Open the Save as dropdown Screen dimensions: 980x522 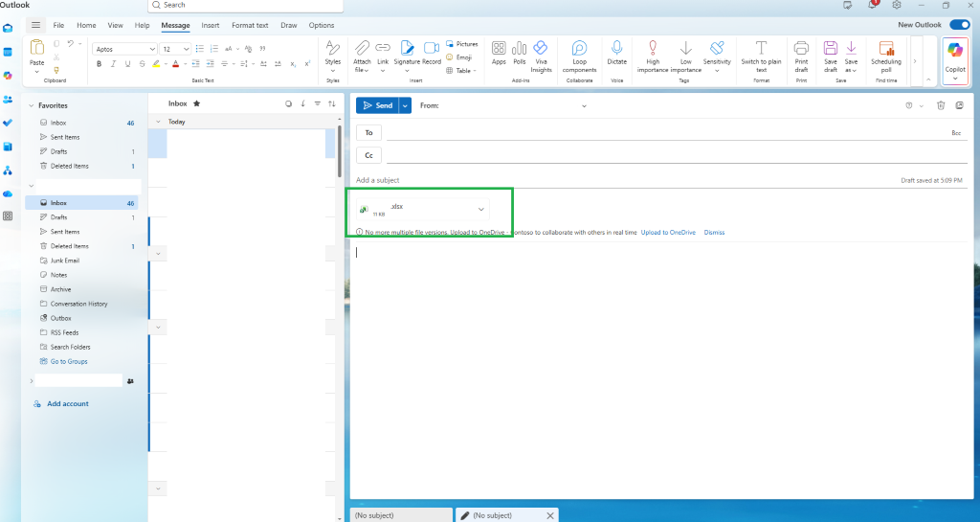851,56
